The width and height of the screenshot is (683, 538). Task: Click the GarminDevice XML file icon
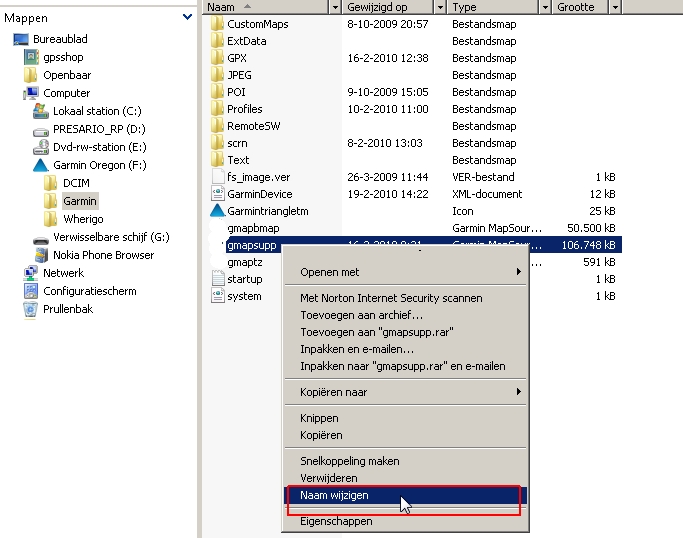[217, 194]
